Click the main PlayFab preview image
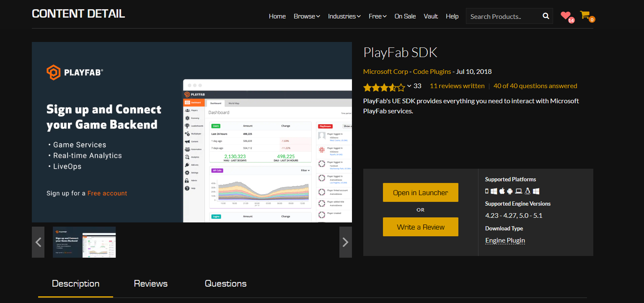Screen dimensions: 644x303 tap(192, 132)
